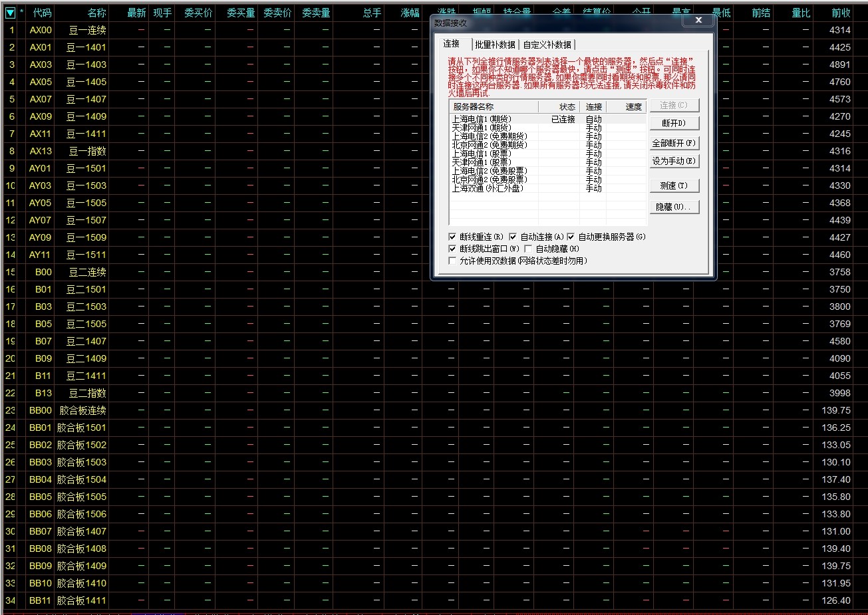Select the AX00 豆一连续 row
Screen dimensions: 868x615
(86, 30)
